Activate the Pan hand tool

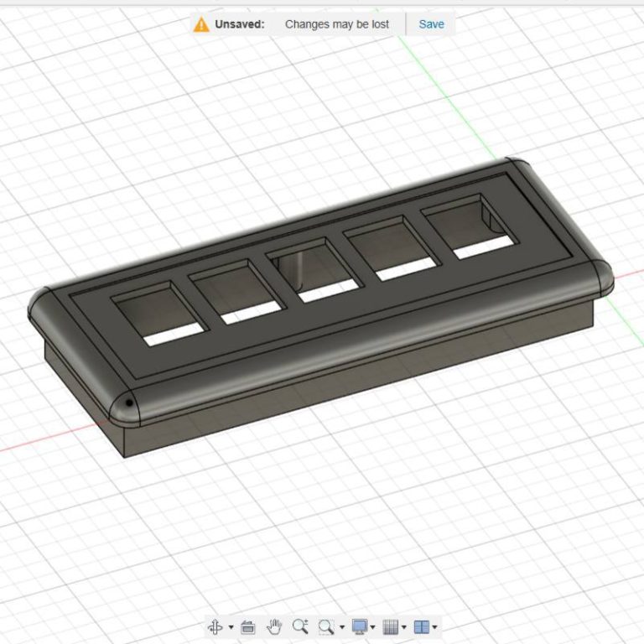coord(274,626)
